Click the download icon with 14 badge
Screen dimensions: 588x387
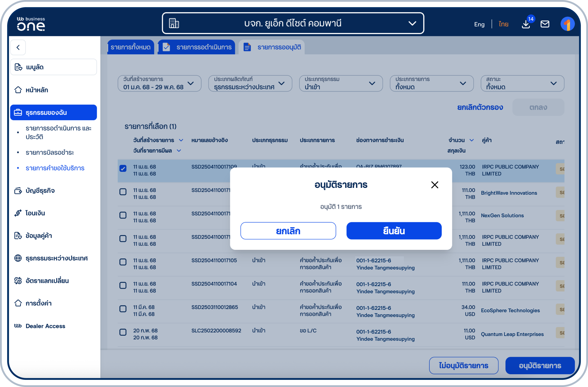526,24
